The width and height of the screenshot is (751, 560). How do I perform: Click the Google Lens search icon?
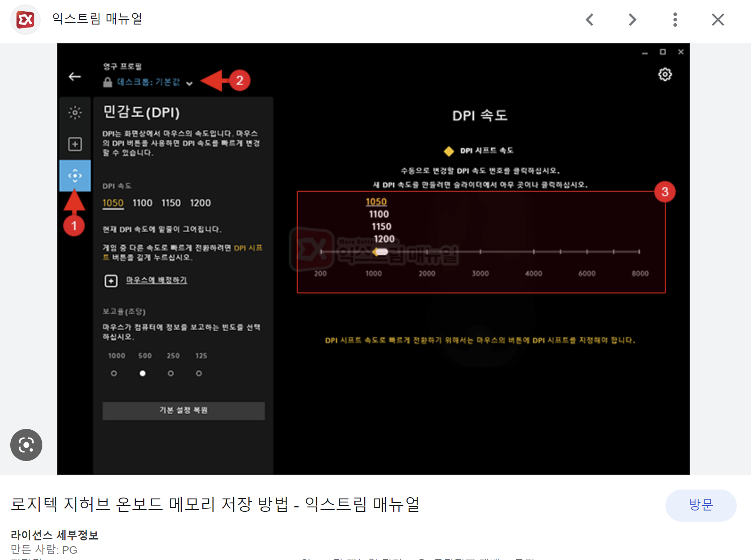coord(26,445)
